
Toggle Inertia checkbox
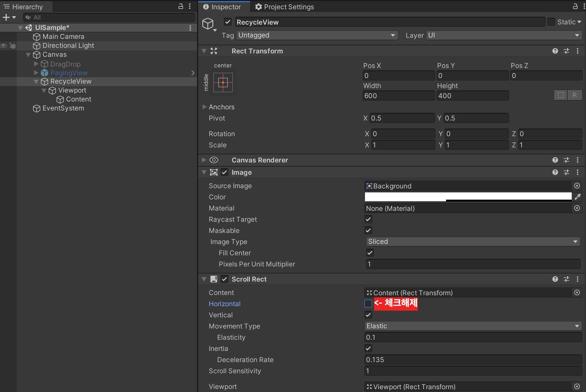pos(368,348)
